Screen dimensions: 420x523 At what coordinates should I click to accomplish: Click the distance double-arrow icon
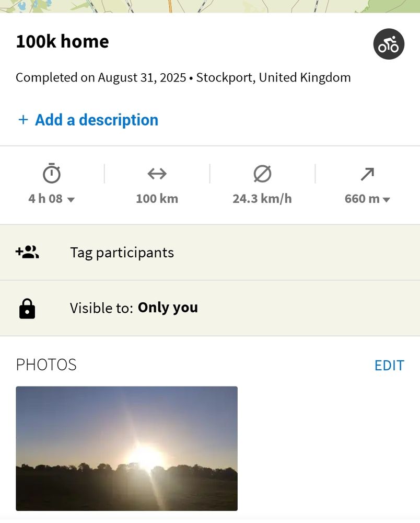pyautogui.click(x=157, y=174)
